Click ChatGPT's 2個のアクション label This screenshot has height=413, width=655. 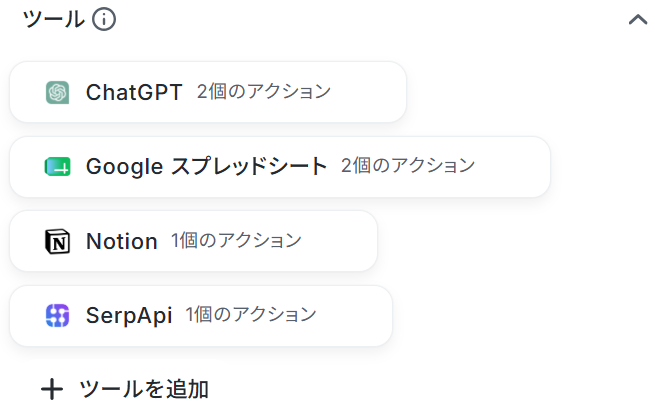click(264, 91)
